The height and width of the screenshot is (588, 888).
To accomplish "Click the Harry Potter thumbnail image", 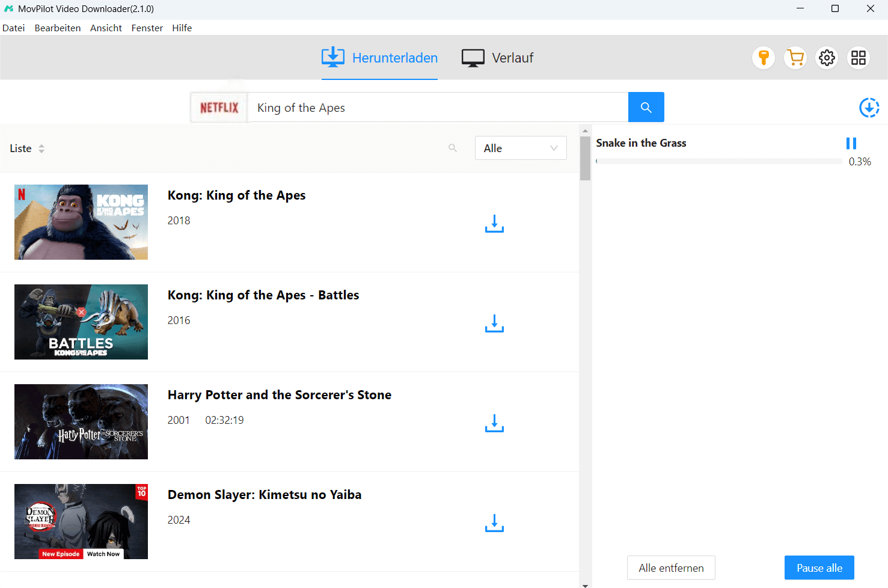I will pos(81,421).
